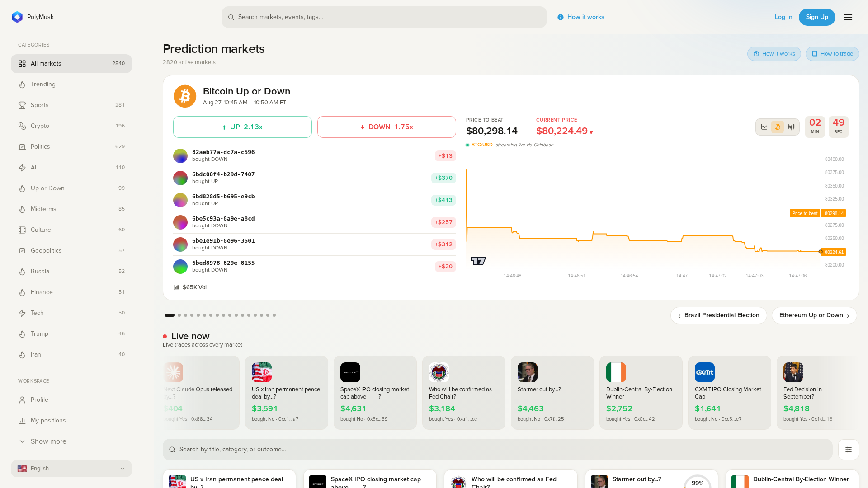Viewport: 868px width, 488px height.
Task: Click the current price $80,224.49 value
Action: click(x=562, y=131)
